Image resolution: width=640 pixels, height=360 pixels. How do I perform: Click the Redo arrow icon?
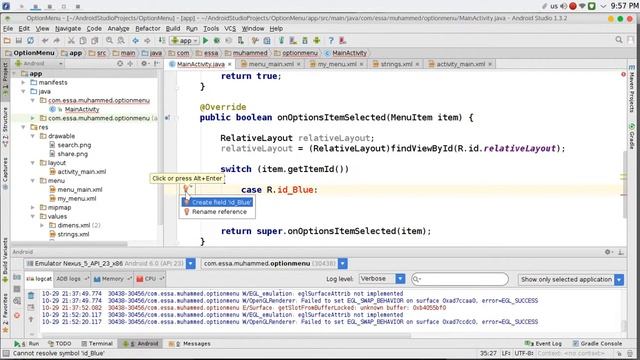57,40
